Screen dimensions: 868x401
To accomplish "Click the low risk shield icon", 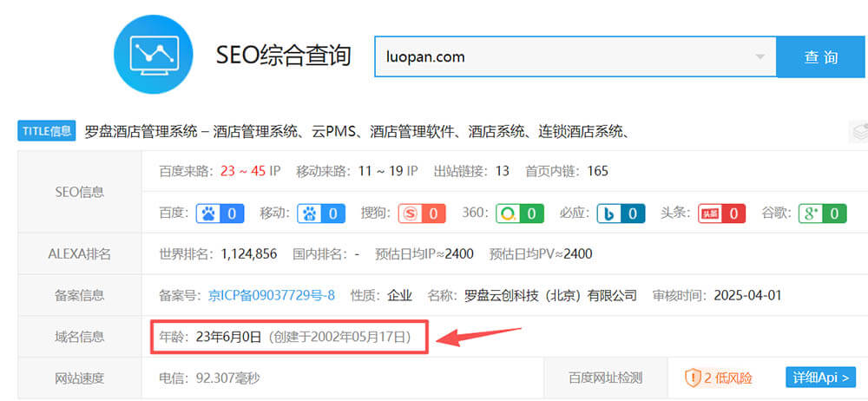I will pos(693,378).
